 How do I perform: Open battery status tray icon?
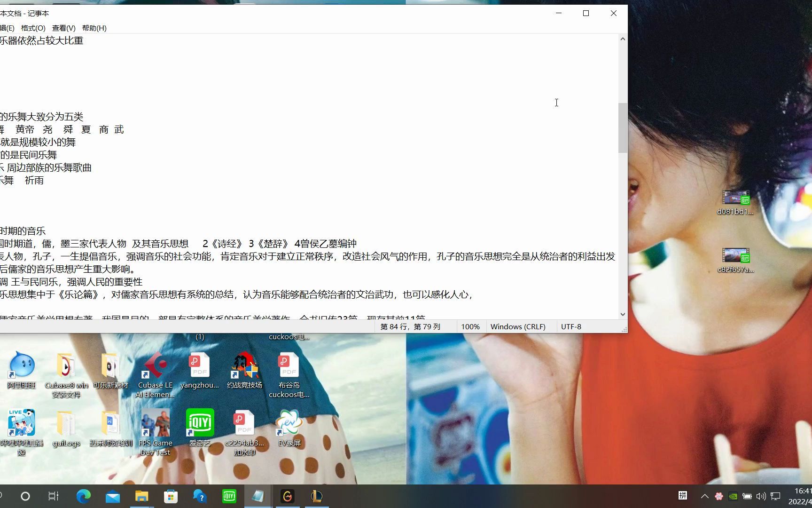[747, 496]
